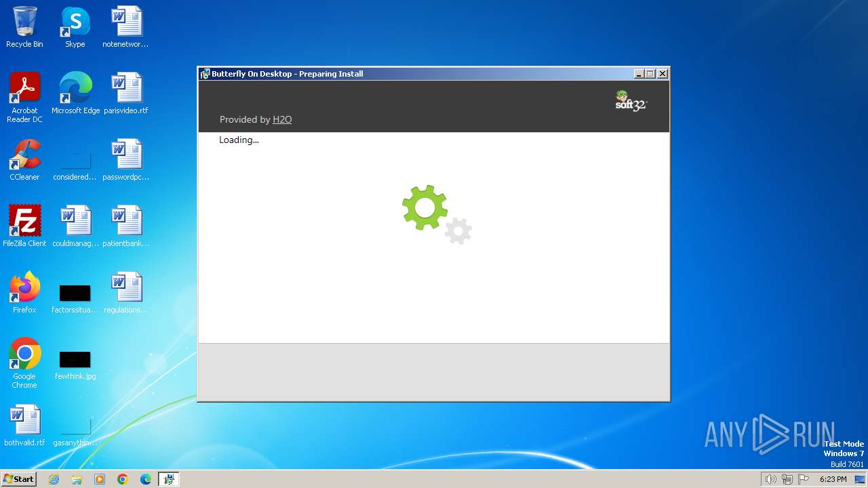Image resolution: width=868 pixels, height=488 pixels.
Task: Open the Windows Start menu
Action: (x=18, y=479)
